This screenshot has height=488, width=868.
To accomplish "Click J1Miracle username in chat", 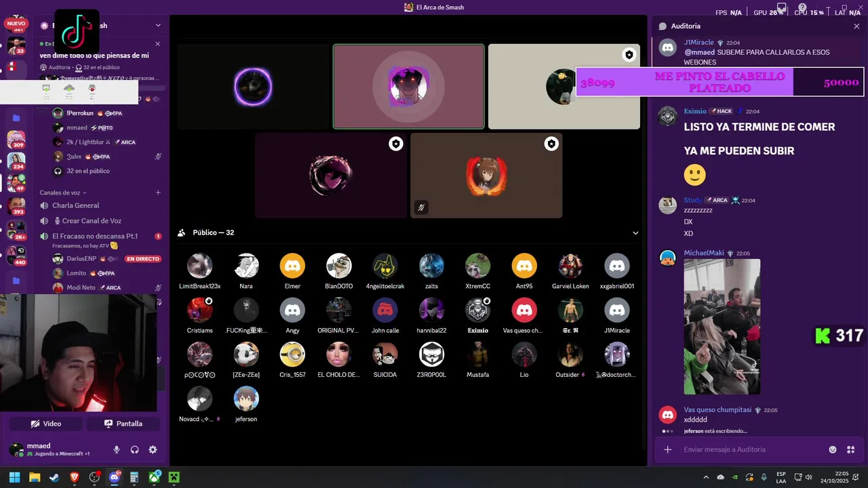I will (x=698, y=43).
